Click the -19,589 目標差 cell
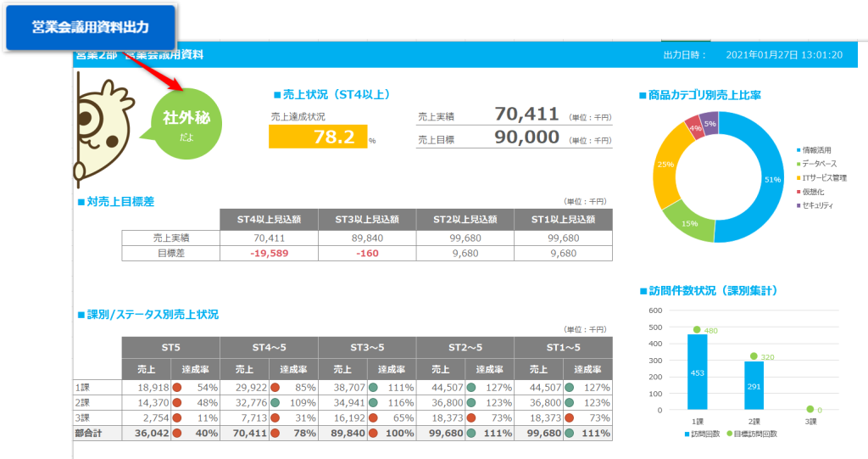This screenshot has width=868, height=459. [269, 253]
